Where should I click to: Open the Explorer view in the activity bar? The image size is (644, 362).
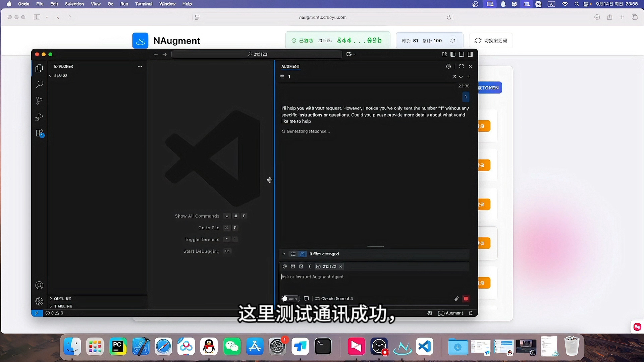coord(39,68)
